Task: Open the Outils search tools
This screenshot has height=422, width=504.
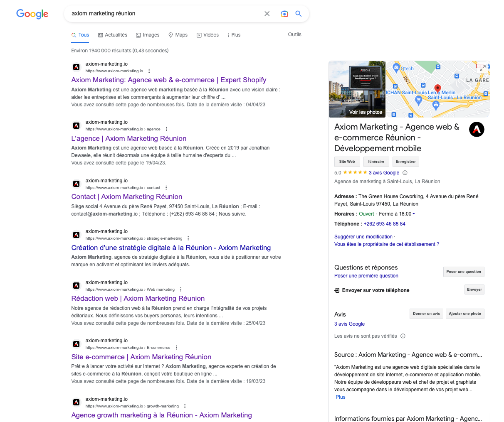Action: coord(294,34)
